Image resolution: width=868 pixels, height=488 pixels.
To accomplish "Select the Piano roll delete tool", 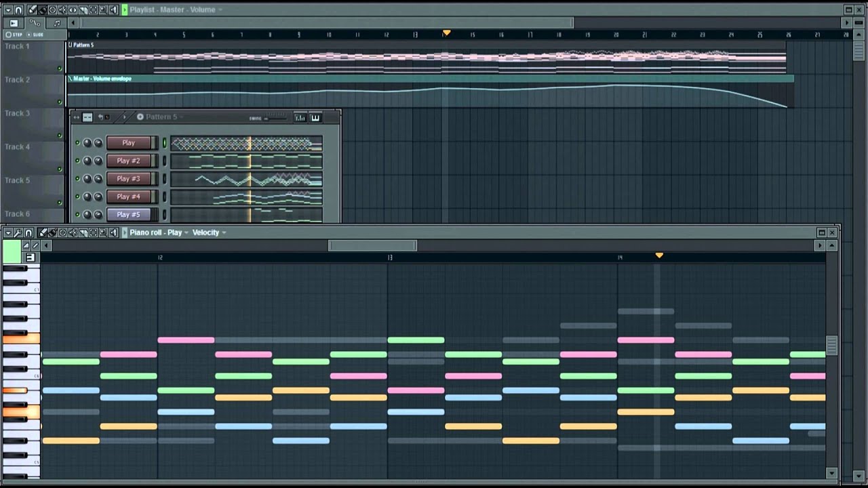I will point(62,232).
